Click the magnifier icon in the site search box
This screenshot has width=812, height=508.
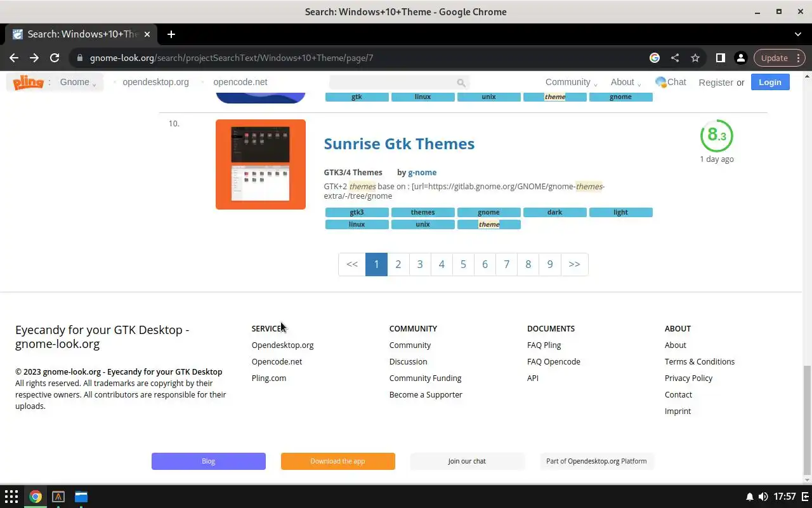coord(461,83)
